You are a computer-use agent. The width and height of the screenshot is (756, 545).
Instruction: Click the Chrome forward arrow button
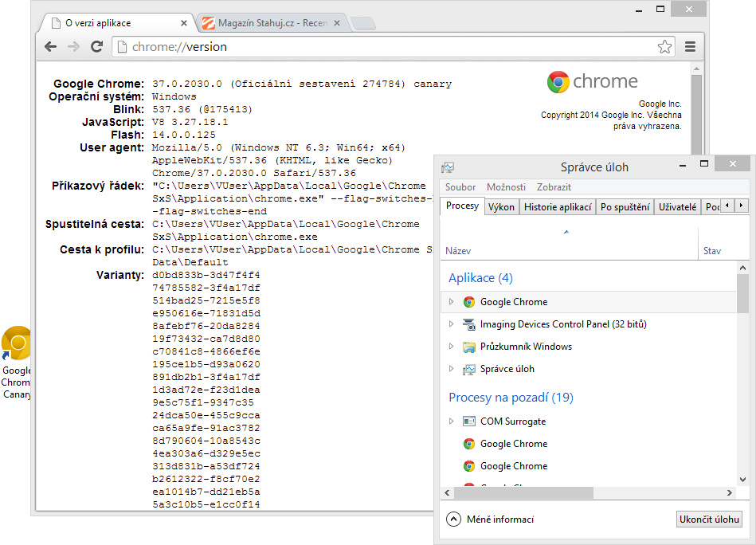coord(73,47)
